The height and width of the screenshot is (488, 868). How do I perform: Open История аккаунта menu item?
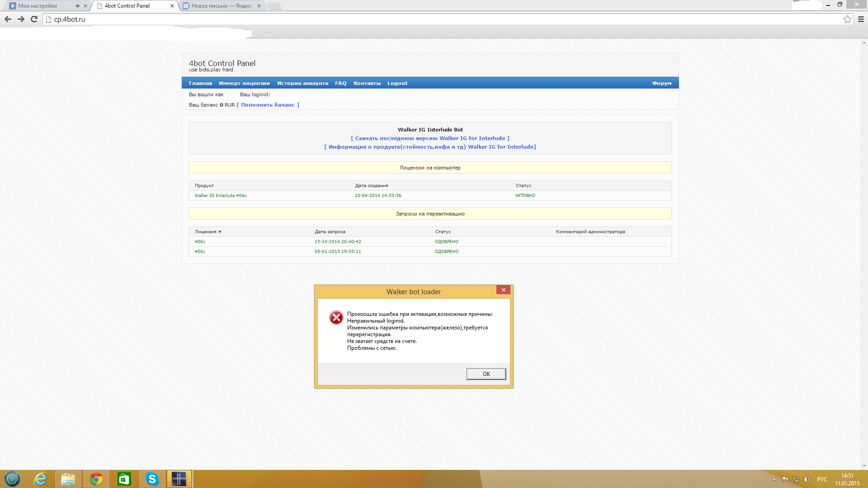click(302, 83)
